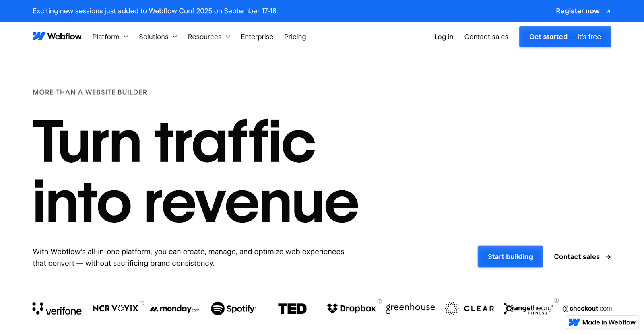Click Get started — it's free button
644x334 pixels.
[x=565, y=37]
